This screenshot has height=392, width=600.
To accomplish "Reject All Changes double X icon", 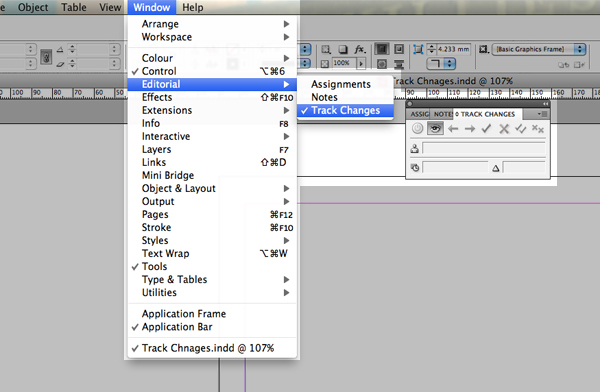I will point(538,129).
